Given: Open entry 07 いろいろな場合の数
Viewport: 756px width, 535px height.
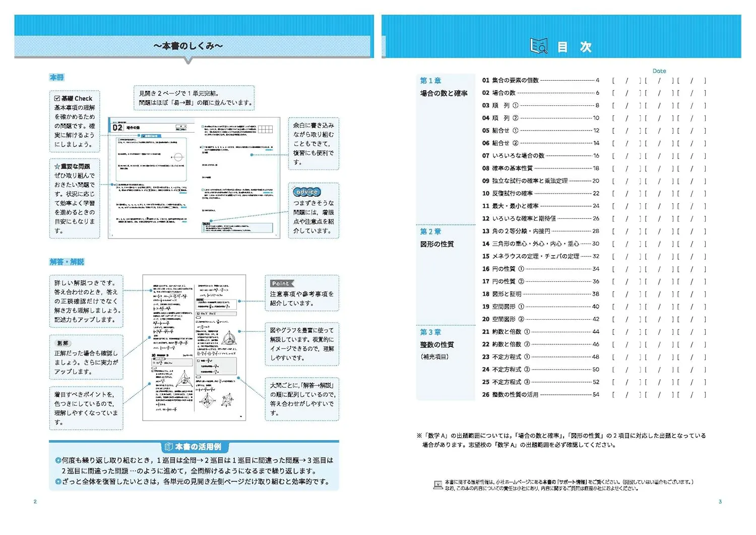Looking at the screenshot, I should 540,156.
